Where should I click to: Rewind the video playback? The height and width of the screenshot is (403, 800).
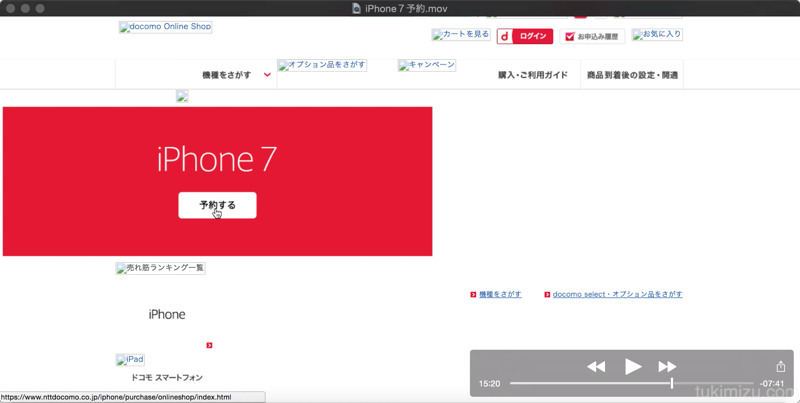pyautogui.click(x=596, y=366)
